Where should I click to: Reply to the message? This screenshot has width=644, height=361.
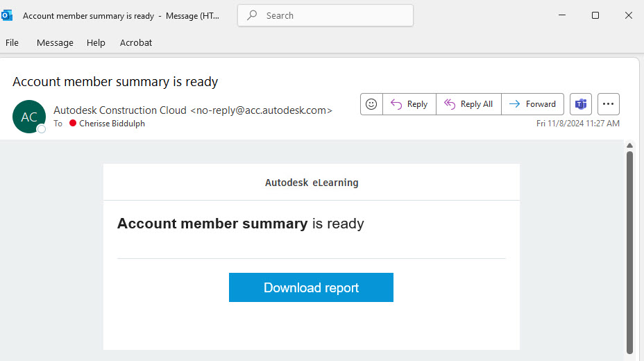pos(409,104)
